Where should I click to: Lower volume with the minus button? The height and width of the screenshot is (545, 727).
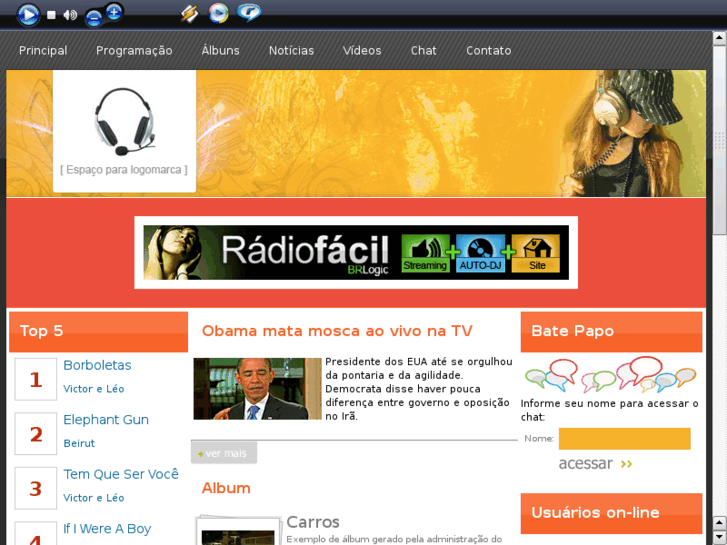point(94,18)
